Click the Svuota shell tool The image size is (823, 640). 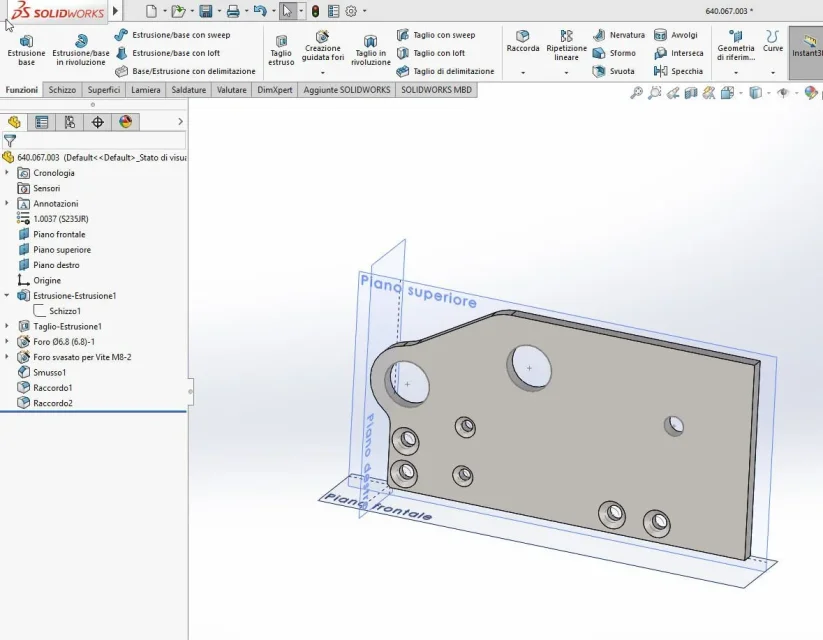pos(614,71)
